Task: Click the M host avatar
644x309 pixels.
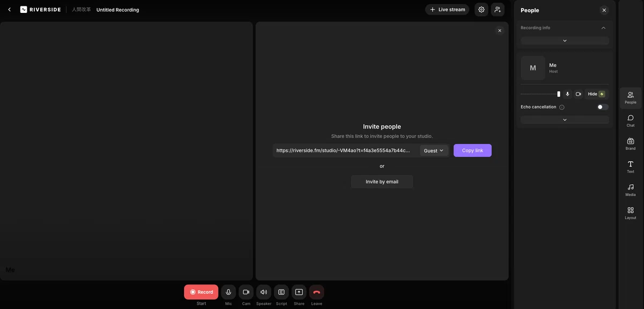Action: 533,68
